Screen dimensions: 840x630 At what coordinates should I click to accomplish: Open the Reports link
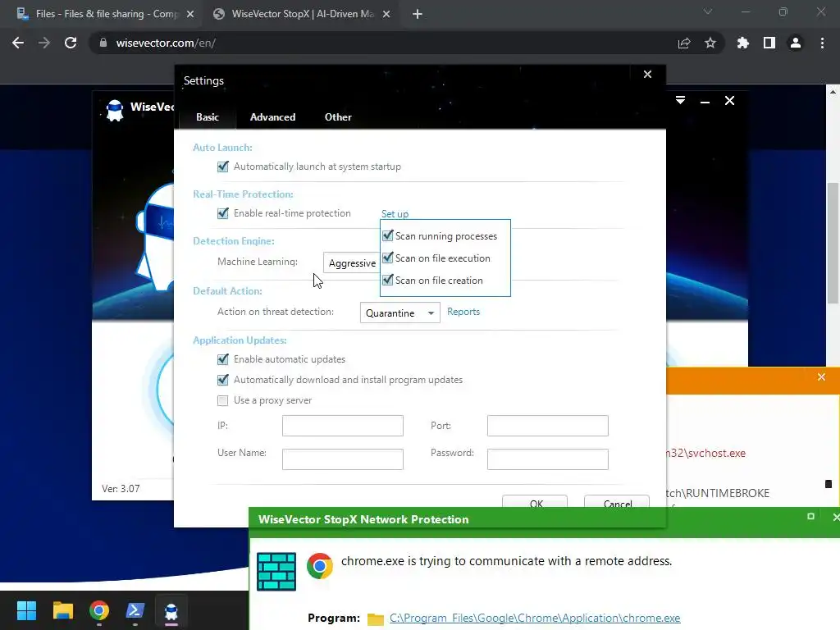[463, 312]
